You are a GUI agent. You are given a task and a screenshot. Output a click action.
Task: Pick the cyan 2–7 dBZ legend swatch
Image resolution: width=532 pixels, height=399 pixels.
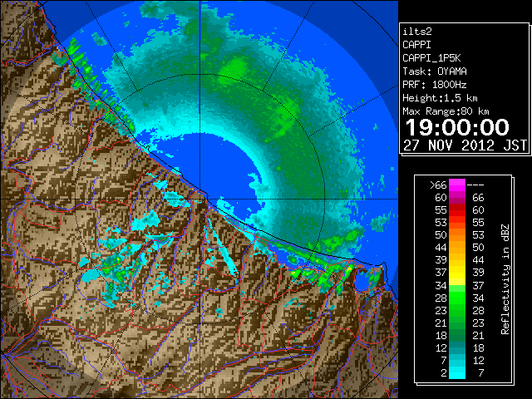pyautogui.click(x=457, y=373)
